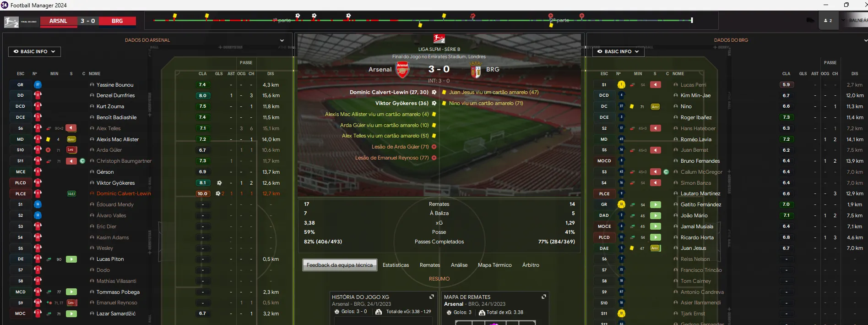Expand the Dados do Arsenal panel chevron

point(282,40)
